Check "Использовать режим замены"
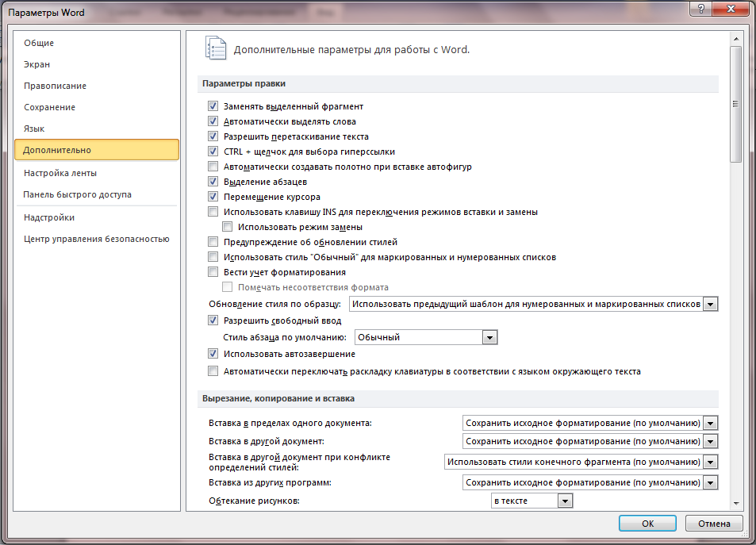 (x=227, y=227)
